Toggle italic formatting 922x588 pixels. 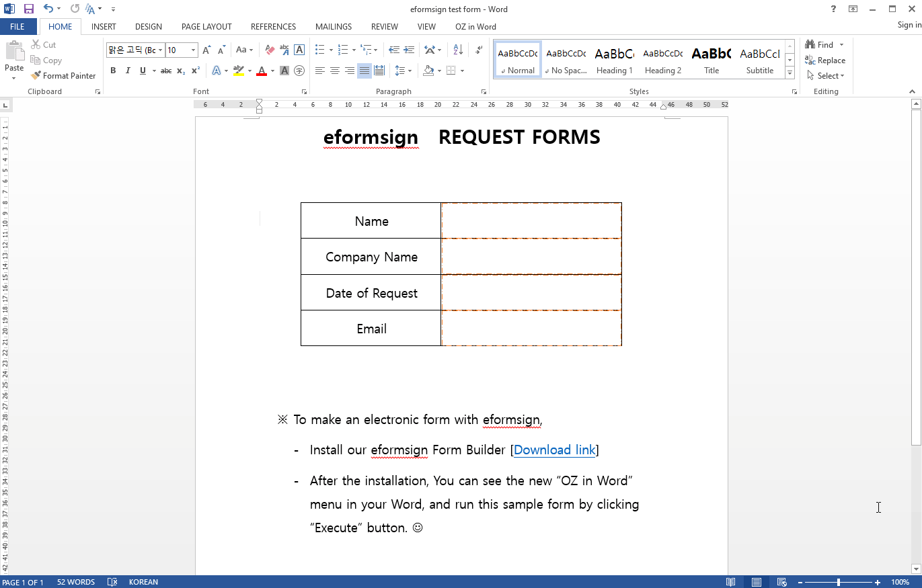tap(128, 71)
